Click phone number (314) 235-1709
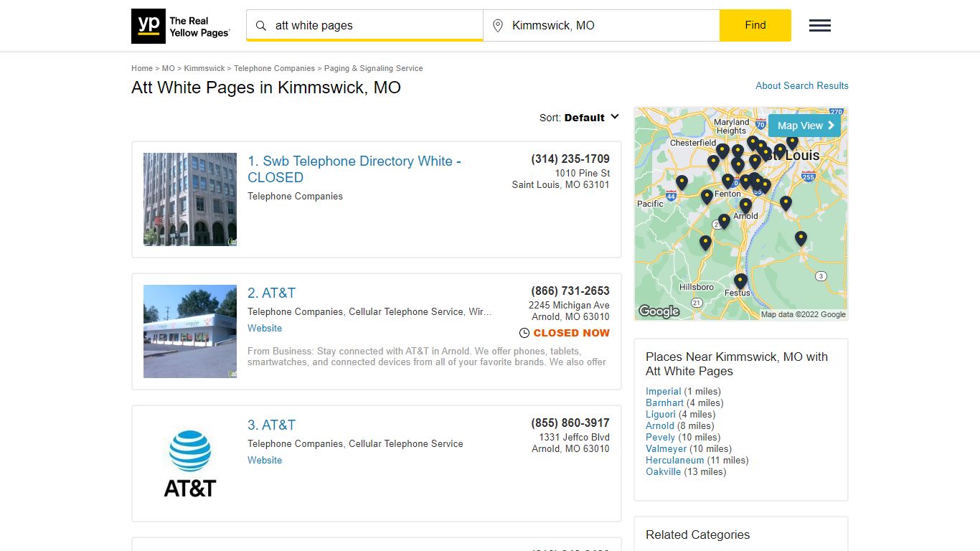Screen dimensions: 980x551 570,159
